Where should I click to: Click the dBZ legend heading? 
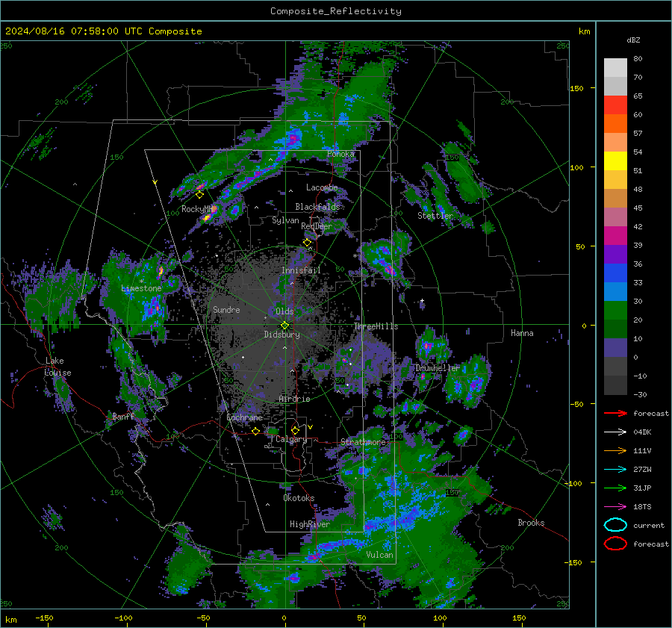(633, 40)
